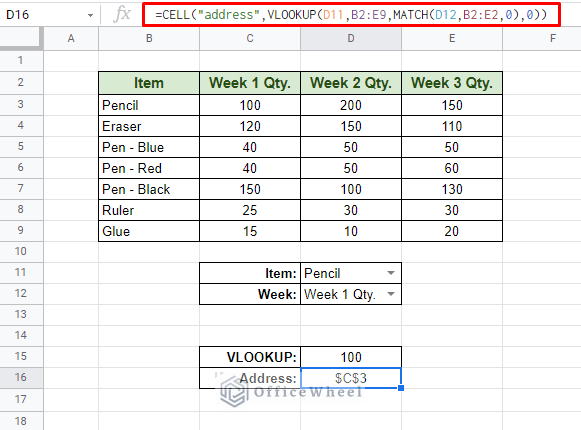Screen dimensions: 581x430
Task: Select column B header
Action: (x=149, y=39)
